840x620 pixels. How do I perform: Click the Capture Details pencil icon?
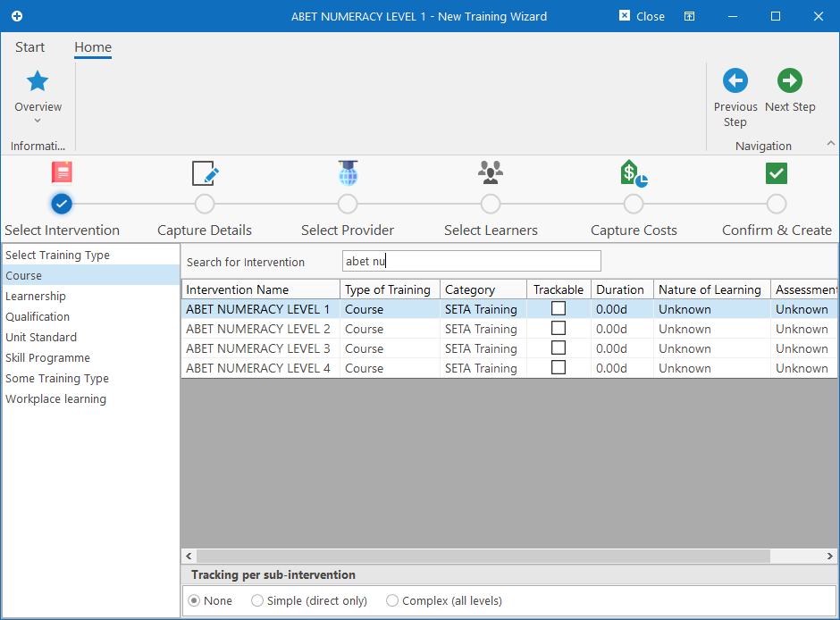pos(206,173)
